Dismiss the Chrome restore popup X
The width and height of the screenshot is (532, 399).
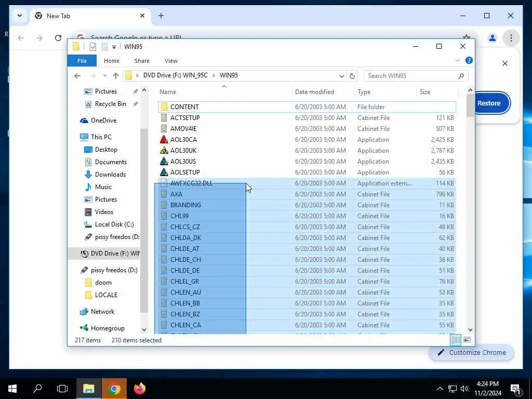[x=504, y=63]
